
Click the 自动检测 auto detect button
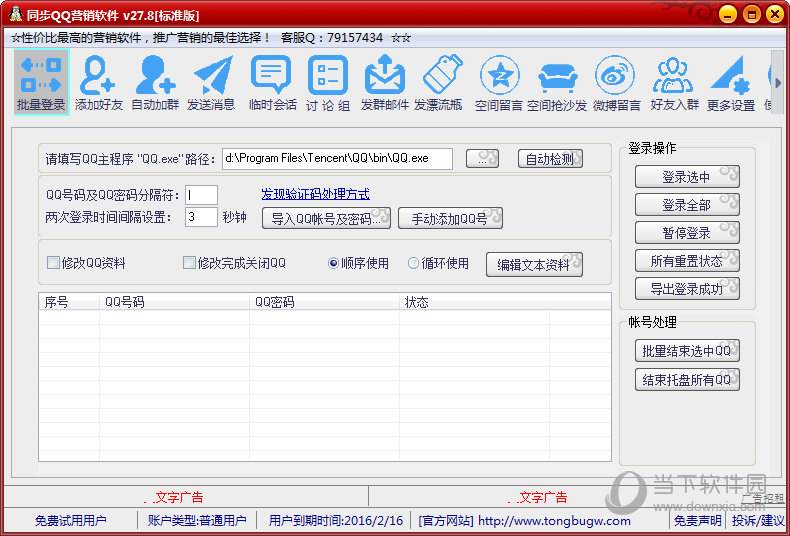(x=550, y=159)
